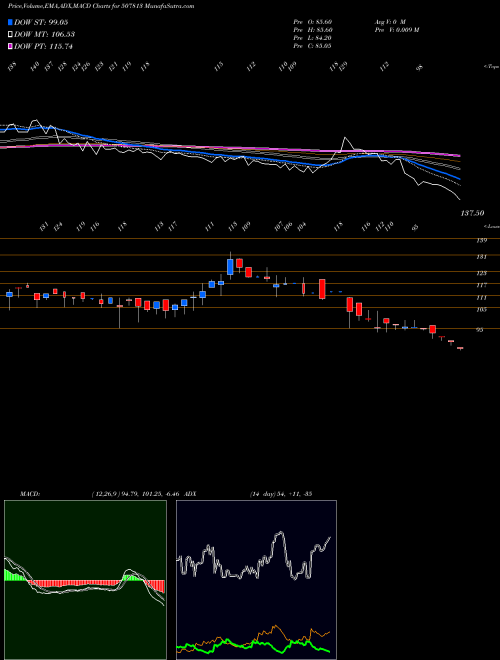Click the 123 price axis label
The width and height of the screenshot is (500, 660).
click(482, 273)
